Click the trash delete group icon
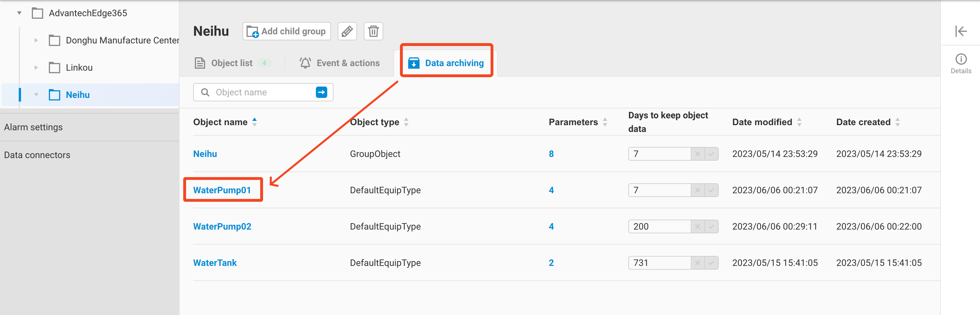 tap(373, 31)
